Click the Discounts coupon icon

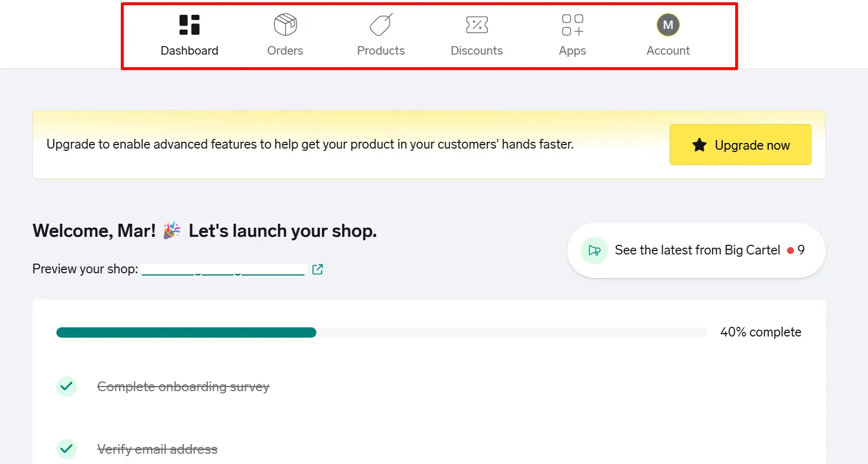click(476, 25)
